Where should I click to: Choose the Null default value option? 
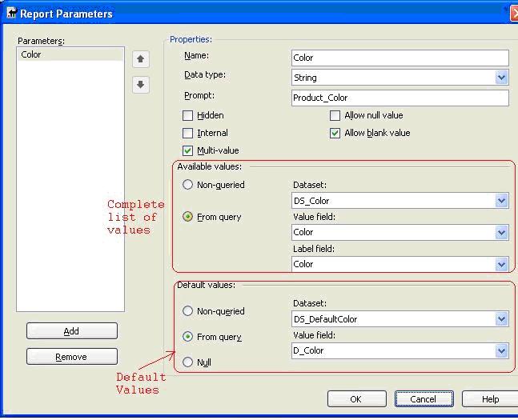coord(187,362)
